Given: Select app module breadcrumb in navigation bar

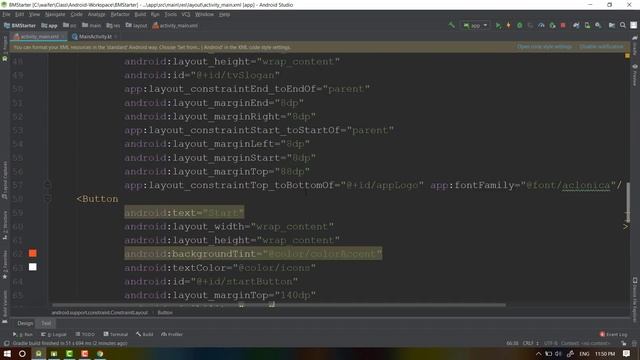Looking at the screenshot, I should pos(49,25).
